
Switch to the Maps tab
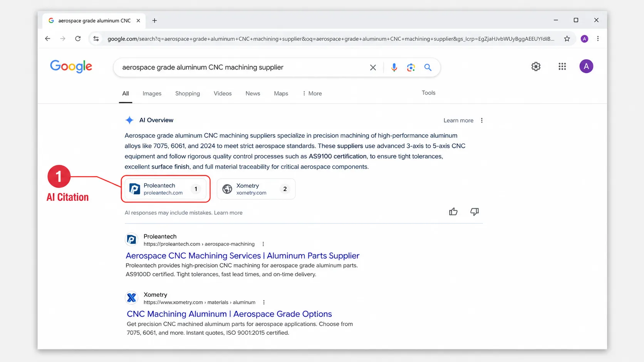(281, 93)
